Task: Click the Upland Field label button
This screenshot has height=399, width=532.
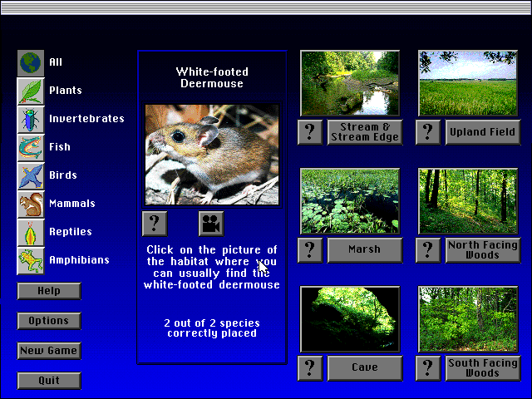Action: [483, 132]
